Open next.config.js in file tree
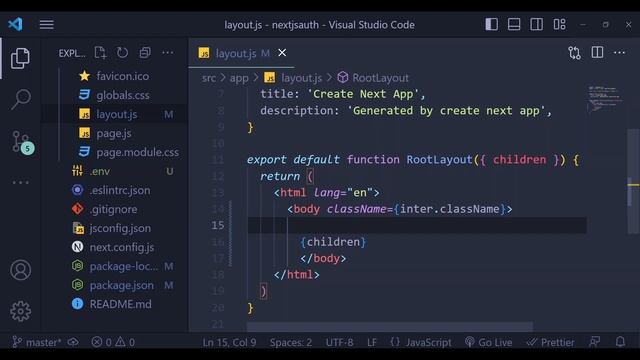 (x=122, y=247)
